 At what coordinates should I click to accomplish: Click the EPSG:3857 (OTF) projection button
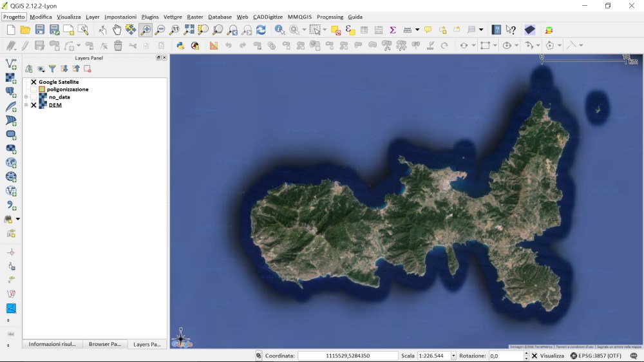tap(596, 356)
